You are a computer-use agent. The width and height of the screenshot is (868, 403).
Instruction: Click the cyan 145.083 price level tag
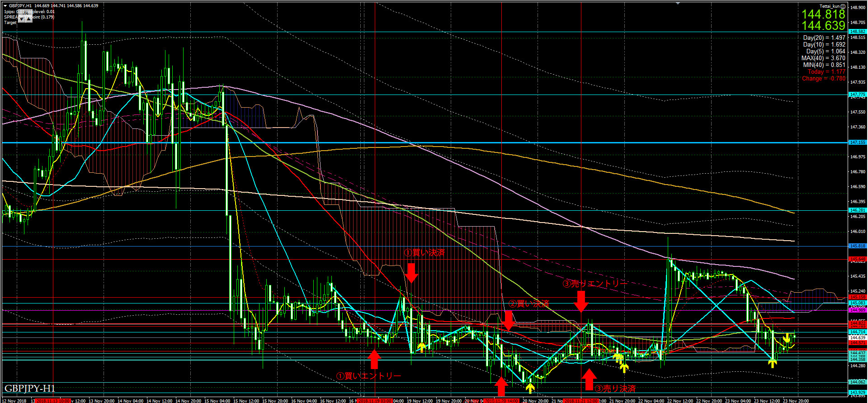point(858,303)
